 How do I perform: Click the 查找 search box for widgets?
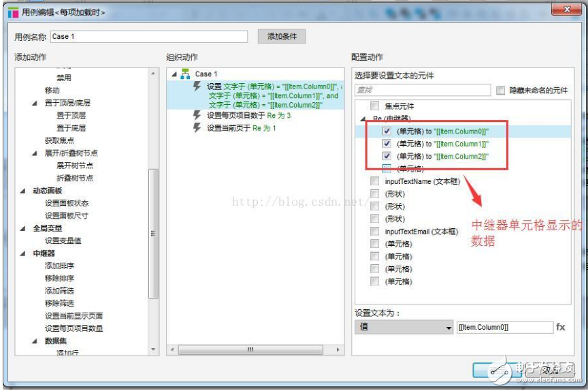point(422,90)
